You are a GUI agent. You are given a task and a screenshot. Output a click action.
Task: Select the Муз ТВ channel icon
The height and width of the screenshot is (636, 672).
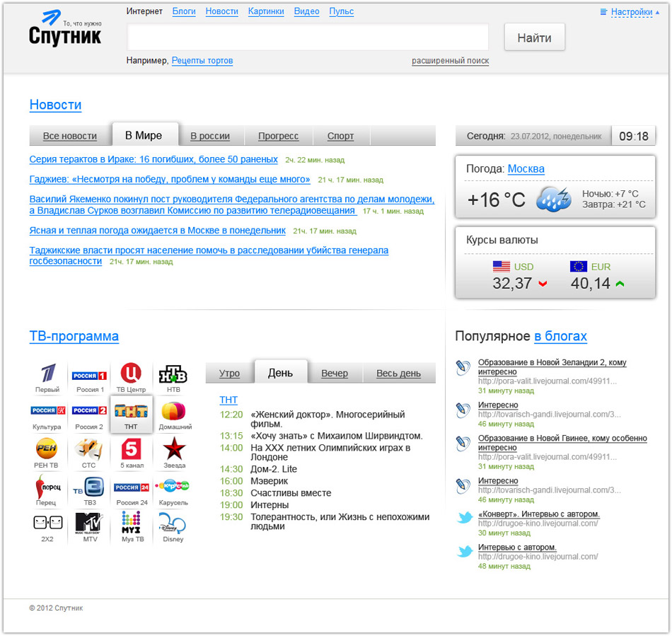coord(131,523)
